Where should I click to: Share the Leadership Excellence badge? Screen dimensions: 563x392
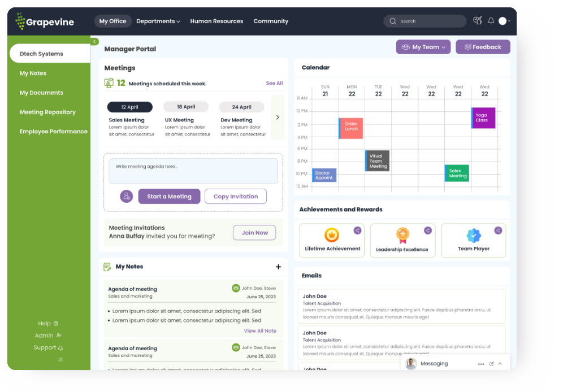428,230
